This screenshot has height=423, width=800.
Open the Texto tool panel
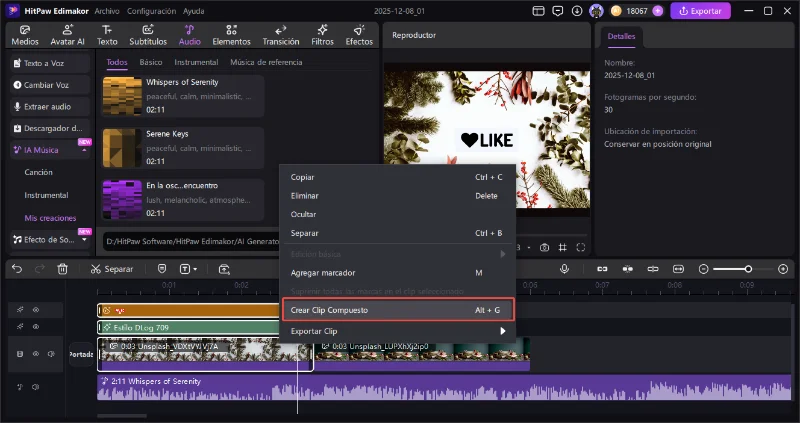[x=107, y=36]
